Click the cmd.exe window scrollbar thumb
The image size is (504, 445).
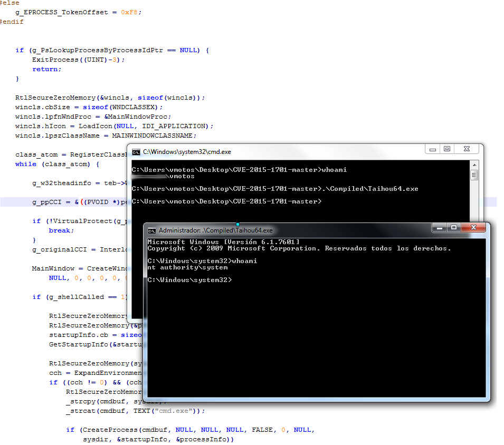(x=474, y=175)
